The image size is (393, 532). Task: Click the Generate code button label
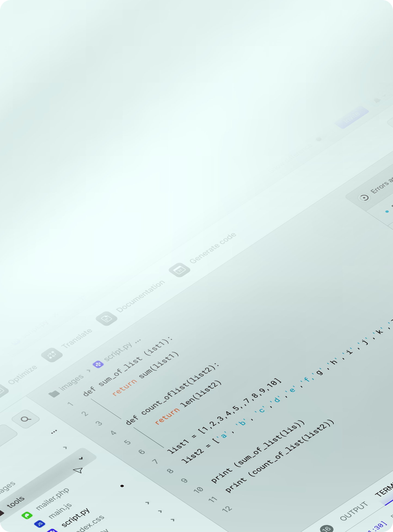click(213, 248)
